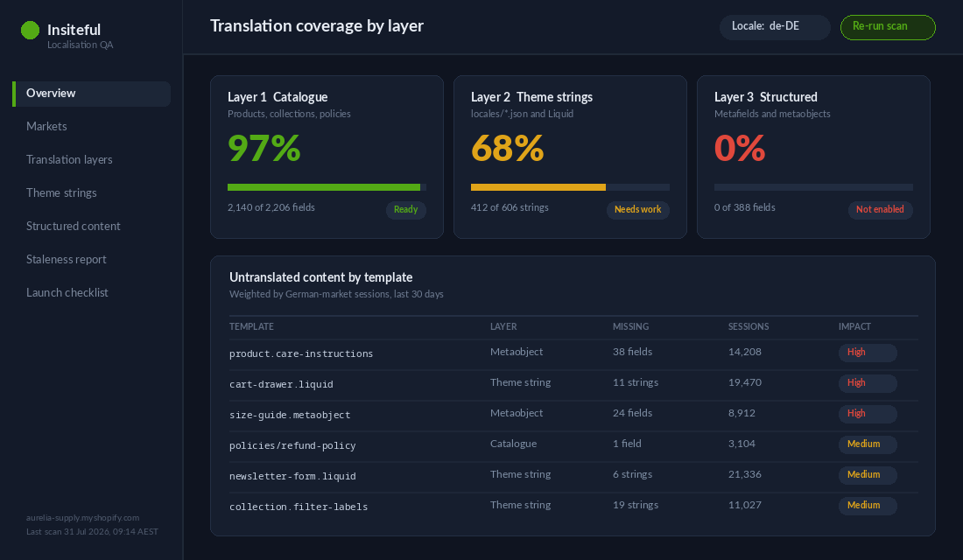Click the Layer 2 Theme strings progress bar

point(570,187)
